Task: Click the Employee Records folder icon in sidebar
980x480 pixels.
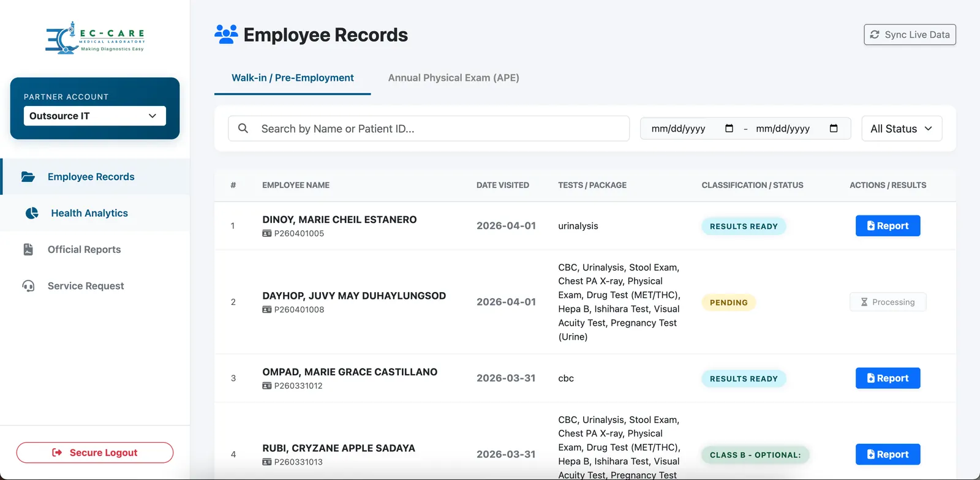Action: tap(28, 177)
